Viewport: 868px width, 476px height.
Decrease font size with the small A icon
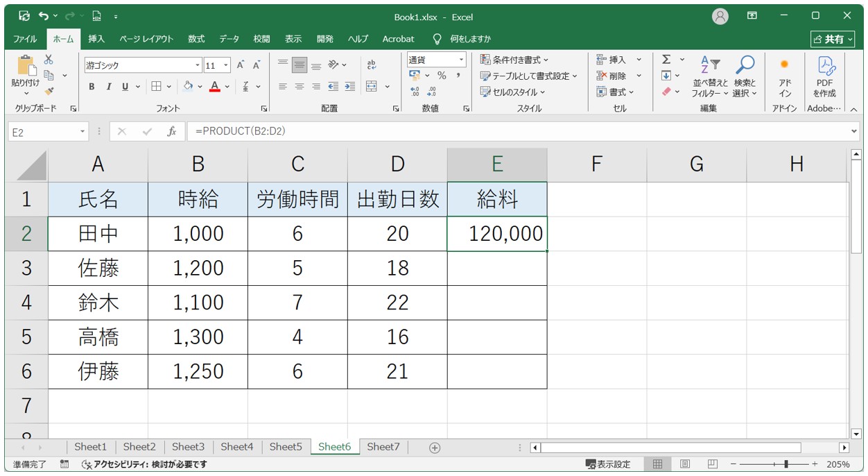point(256,65)
